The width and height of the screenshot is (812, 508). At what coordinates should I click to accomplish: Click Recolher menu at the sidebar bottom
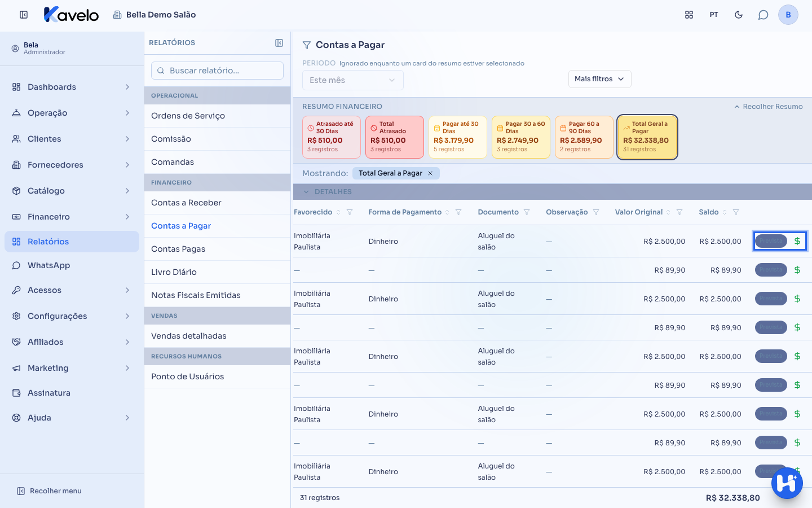click(x=50, y=491)
